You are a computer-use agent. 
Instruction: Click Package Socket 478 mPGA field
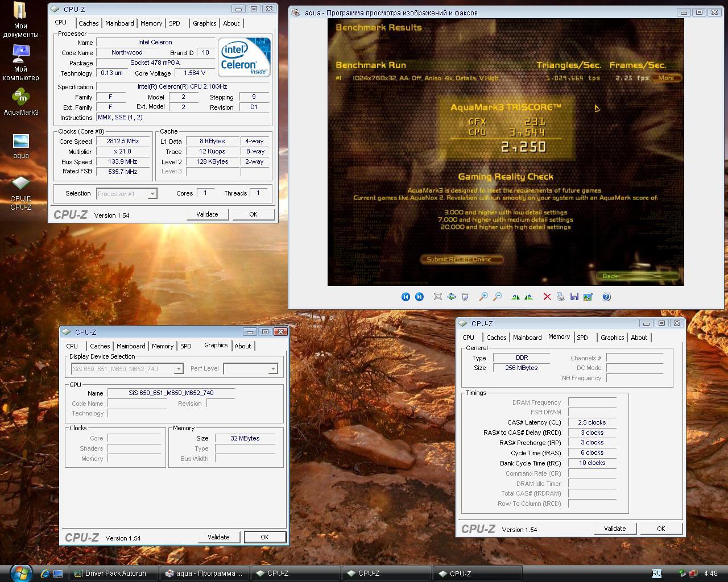pos(155,63)
